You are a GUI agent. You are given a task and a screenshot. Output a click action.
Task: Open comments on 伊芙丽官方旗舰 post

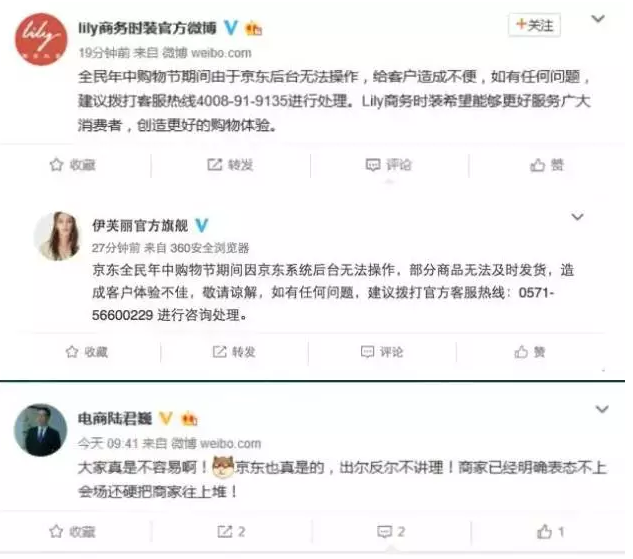tap(381, 352)
